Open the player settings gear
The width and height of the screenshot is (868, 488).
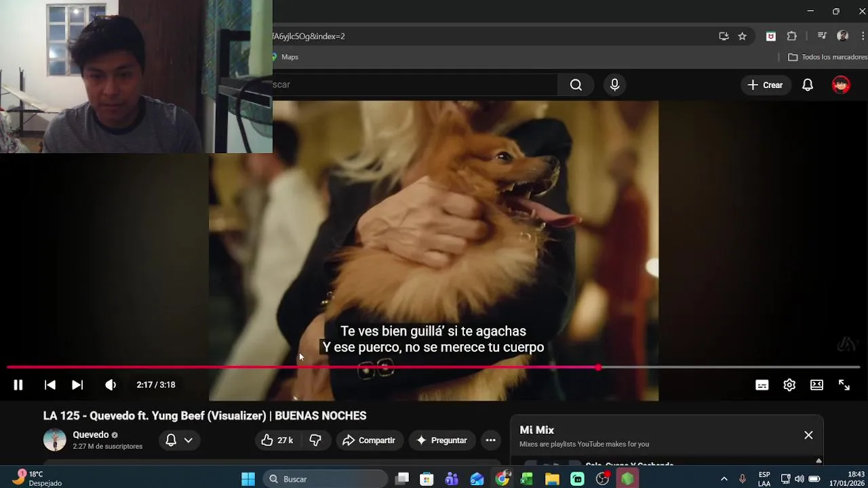click(789, 384)
